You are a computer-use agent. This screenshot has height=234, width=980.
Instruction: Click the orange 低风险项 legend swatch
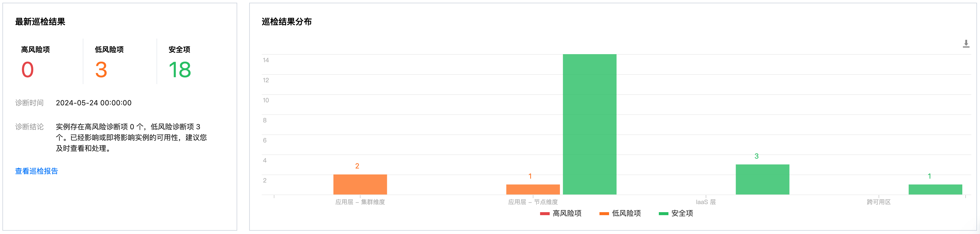point(604,213)
